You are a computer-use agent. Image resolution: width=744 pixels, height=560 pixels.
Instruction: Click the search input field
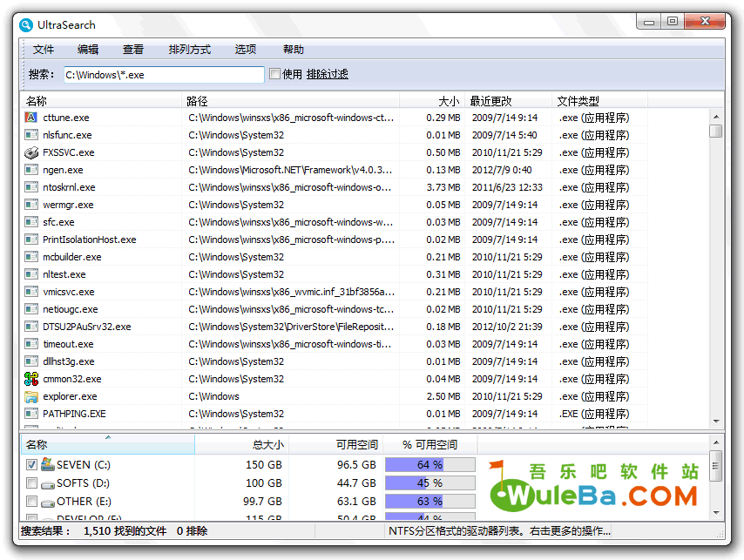point(164,75)
